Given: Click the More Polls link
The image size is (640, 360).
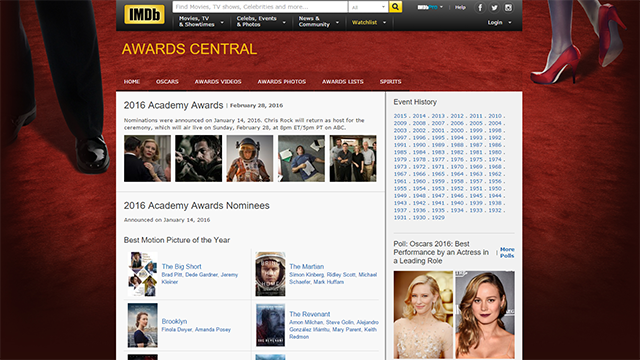Looking at the screenshot, I should point(507,252).
